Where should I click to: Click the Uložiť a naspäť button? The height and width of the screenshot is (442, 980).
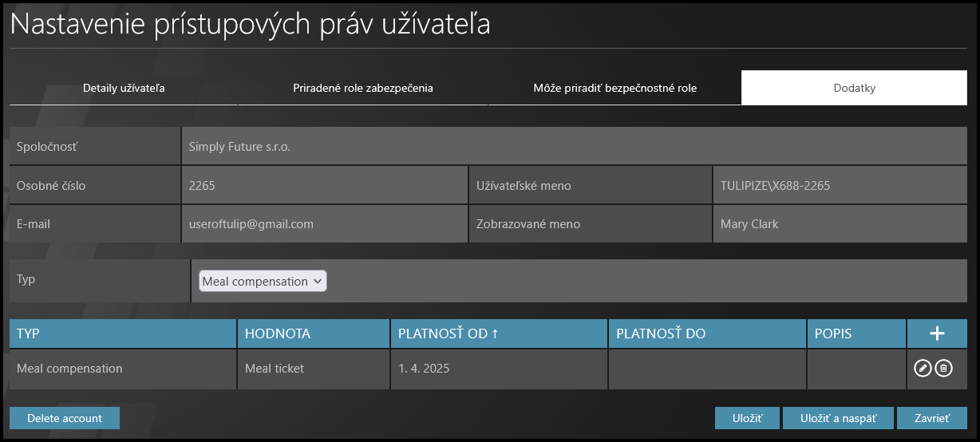pos(838,418)
